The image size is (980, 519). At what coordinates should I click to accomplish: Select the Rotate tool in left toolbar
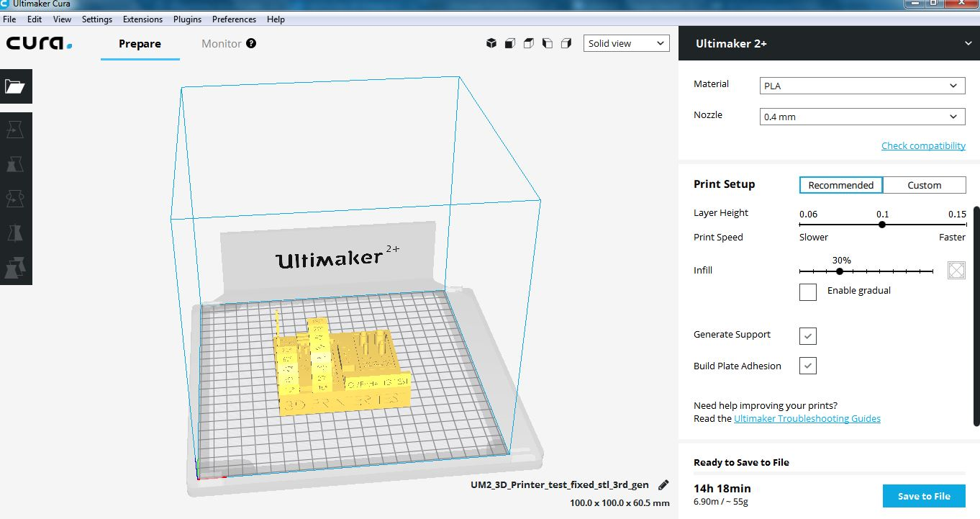point(15,198)
